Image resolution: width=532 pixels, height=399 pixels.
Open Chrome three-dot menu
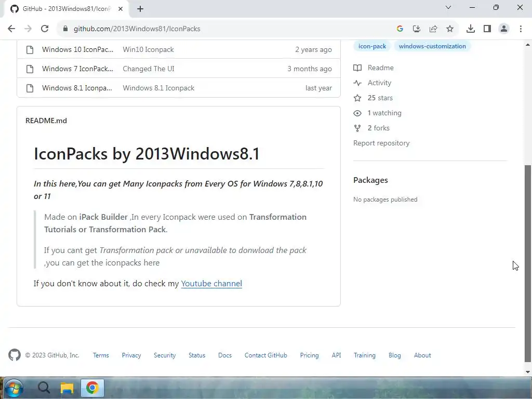point(521,29)
